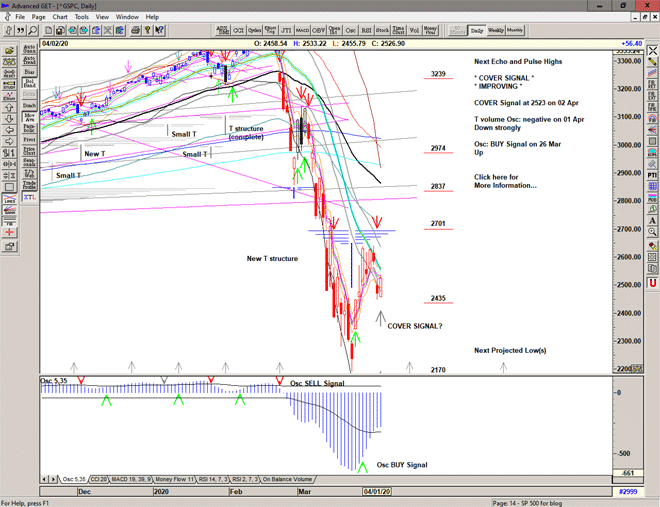Toggle the Mov Ave study button
The image size is (660, 507).
coord(29,117)
